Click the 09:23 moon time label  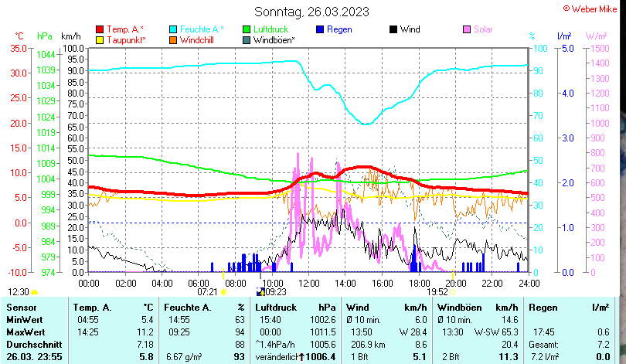[x=276, y=292]
